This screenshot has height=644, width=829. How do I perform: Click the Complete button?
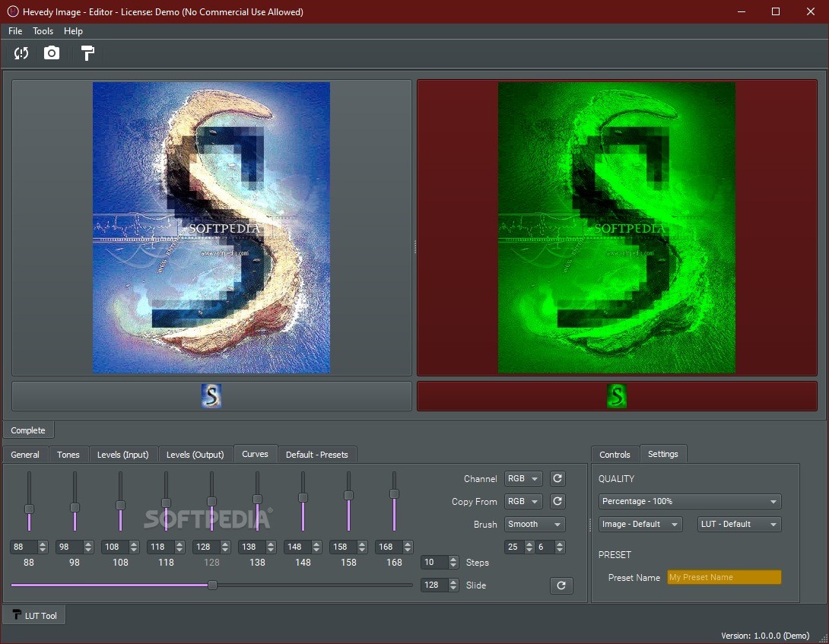pos(28,430)
